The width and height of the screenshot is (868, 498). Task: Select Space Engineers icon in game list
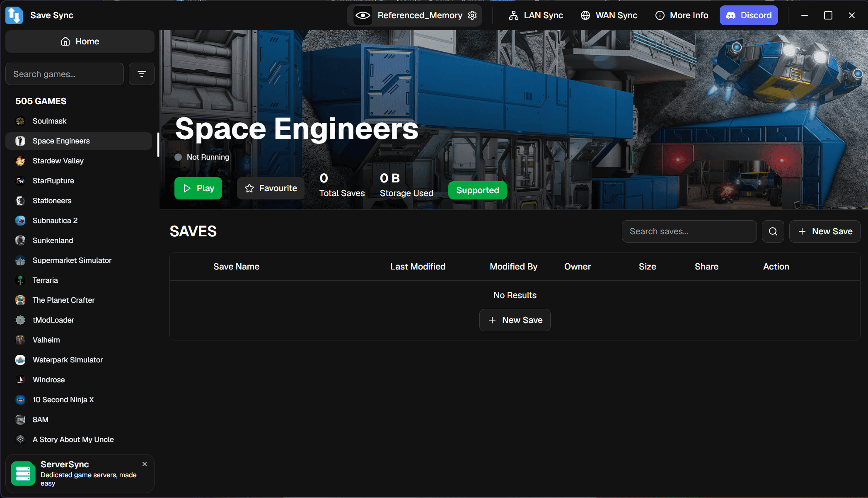click(20, 141)
